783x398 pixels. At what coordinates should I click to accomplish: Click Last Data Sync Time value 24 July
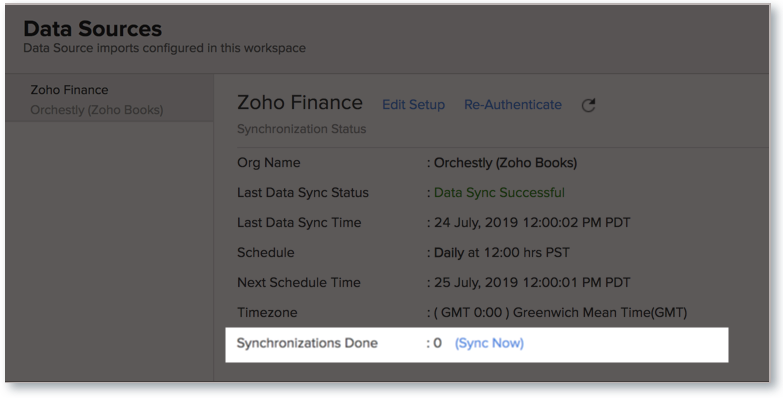click(532, 223)
